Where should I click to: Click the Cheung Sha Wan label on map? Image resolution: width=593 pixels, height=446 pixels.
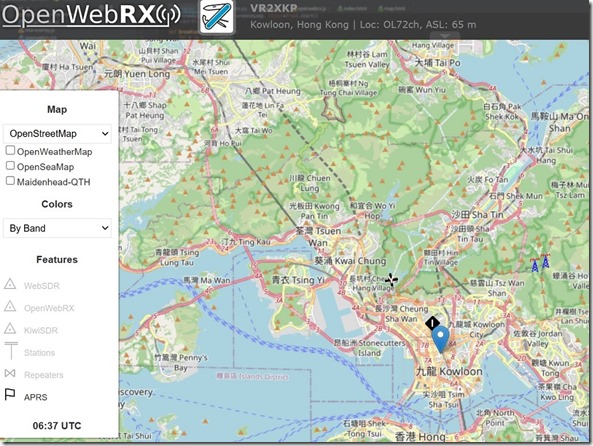click(x=401, y=314)
